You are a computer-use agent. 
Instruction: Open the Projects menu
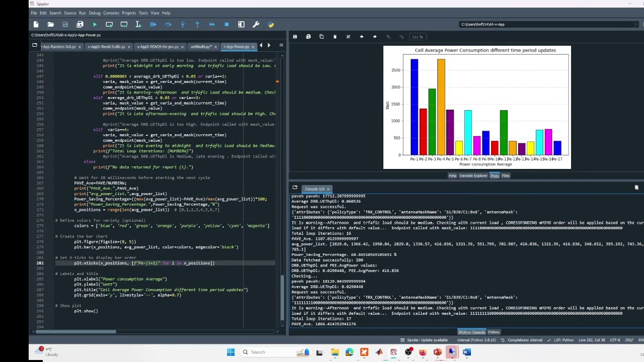click(129, 13)
